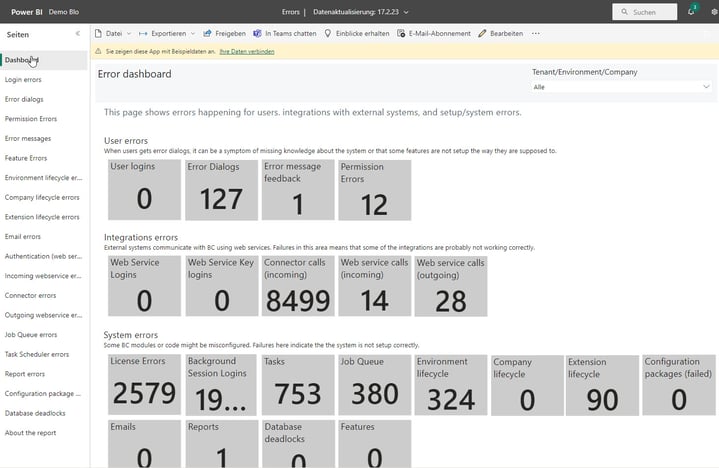This screenshot has height=468, width=719.
Task: Click into the Suchen search field
Action: [644, 12]
